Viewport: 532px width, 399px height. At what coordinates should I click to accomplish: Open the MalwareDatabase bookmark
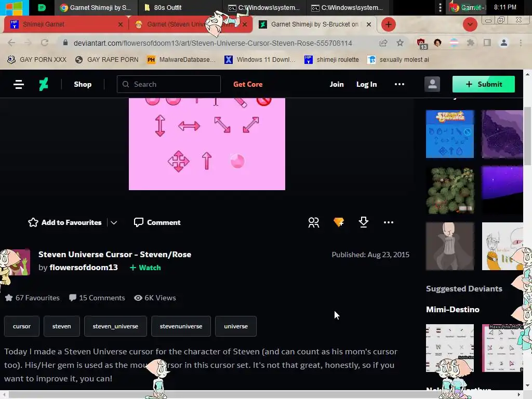click(181, 60)
